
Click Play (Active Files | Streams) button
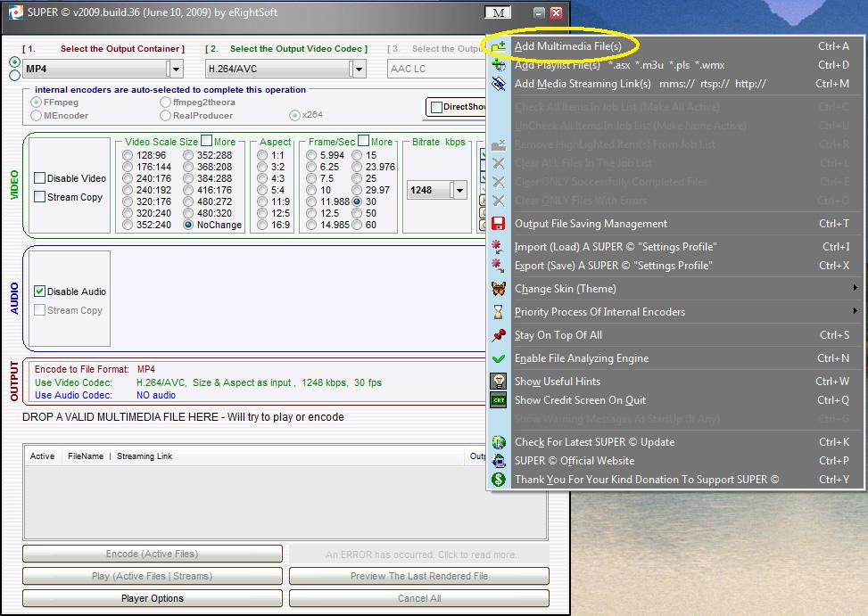point(153,576)
